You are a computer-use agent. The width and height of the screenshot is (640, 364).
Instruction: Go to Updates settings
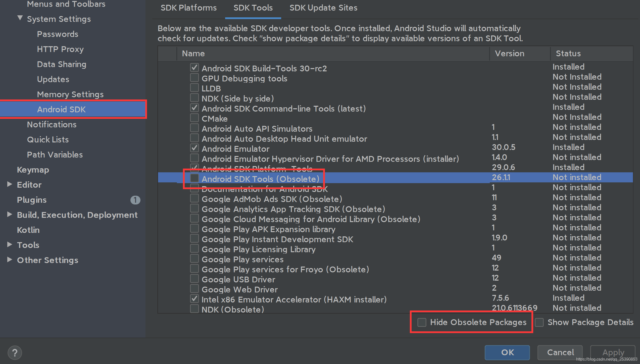53,79
